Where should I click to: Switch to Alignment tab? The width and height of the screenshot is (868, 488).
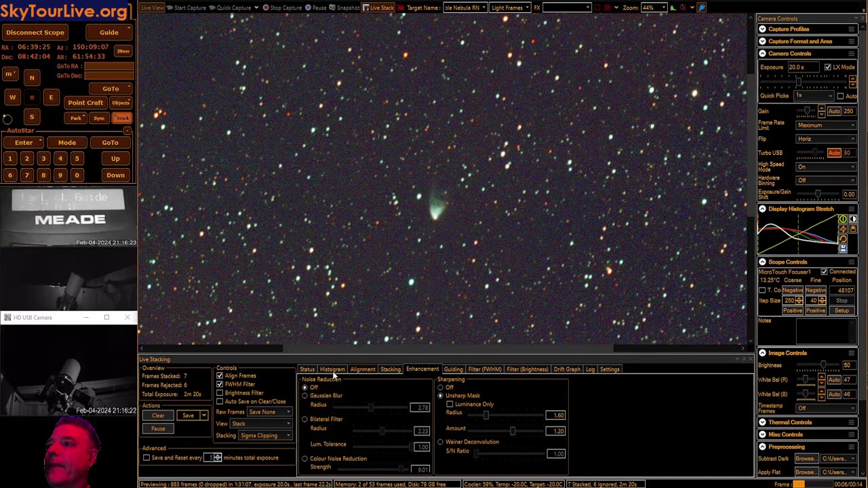tap(363, 369)
